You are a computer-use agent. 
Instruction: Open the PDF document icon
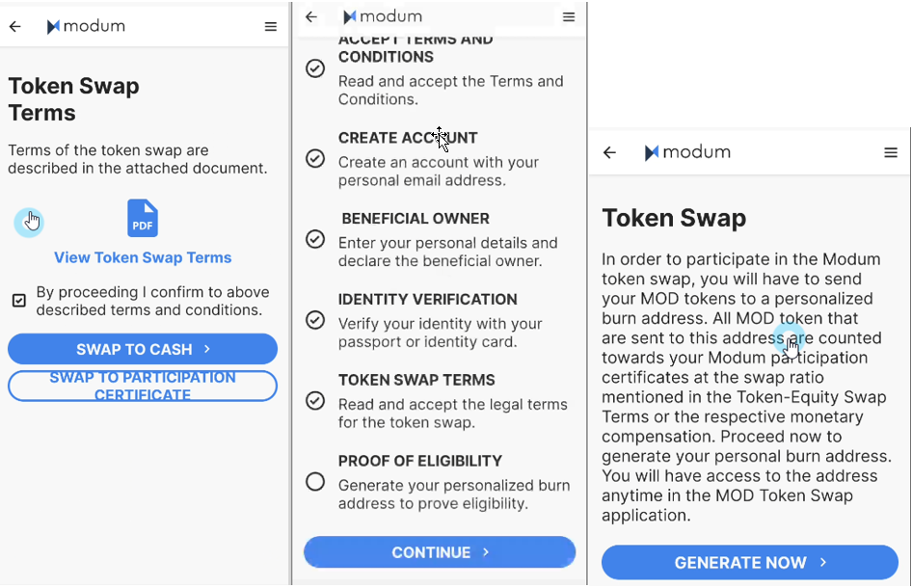coord(143,218)
